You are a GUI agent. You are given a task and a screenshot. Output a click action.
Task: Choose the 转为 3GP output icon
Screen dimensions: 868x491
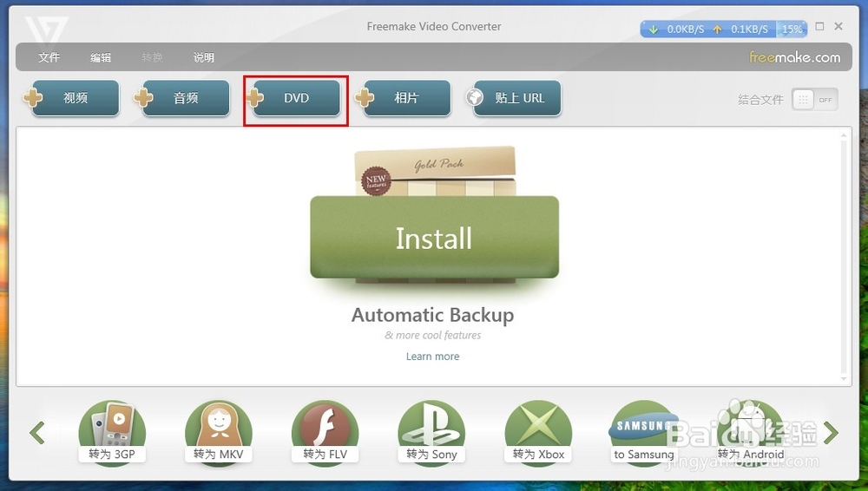click(112, 432)
